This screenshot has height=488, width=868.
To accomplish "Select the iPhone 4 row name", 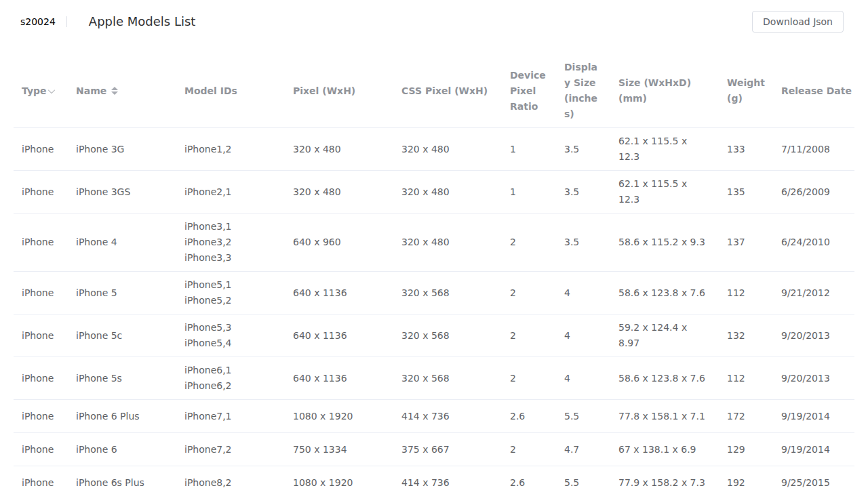I will click(96, 242).
